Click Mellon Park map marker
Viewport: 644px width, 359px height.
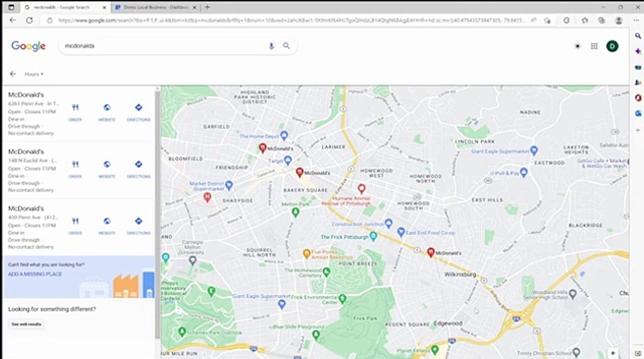click(295, 212)
